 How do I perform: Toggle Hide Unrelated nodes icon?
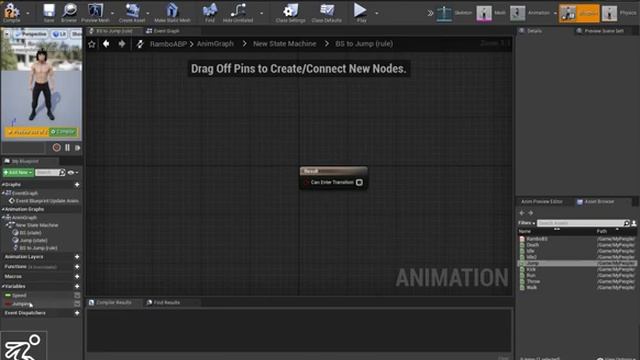(x=238, y=12)
